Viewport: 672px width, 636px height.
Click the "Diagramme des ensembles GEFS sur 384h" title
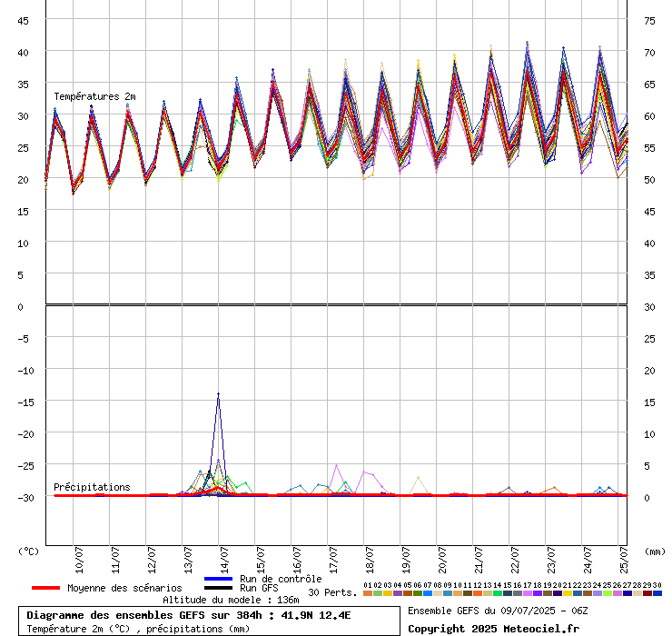[144, 615]
